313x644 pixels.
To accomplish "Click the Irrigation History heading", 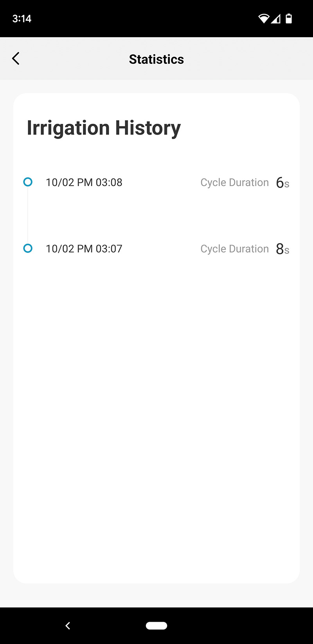I will [x=104, y=128].
